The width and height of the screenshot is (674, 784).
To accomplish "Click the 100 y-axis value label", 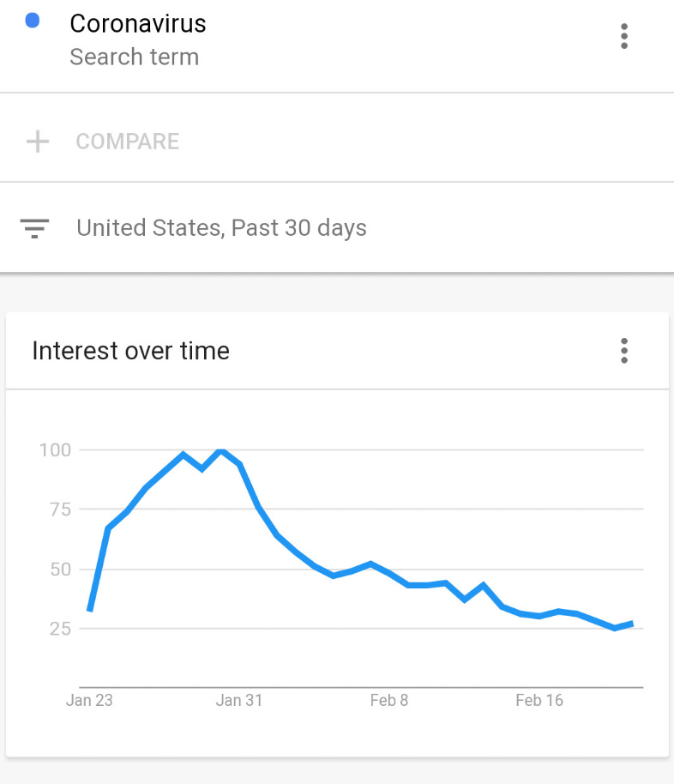I will pyautogui.click(x=55, y=450).
